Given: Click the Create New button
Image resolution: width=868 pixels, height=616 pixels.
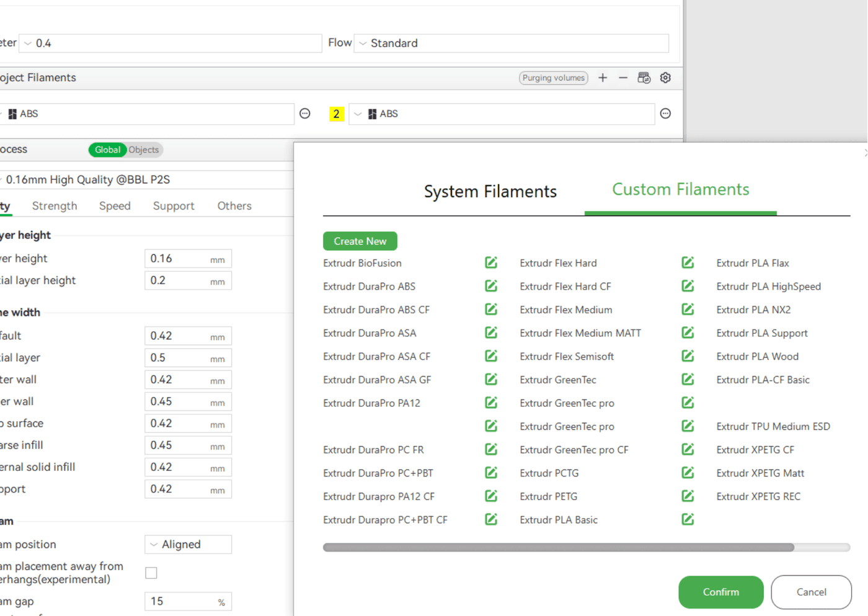Looking at the screenshot, I should click(360, 241).
